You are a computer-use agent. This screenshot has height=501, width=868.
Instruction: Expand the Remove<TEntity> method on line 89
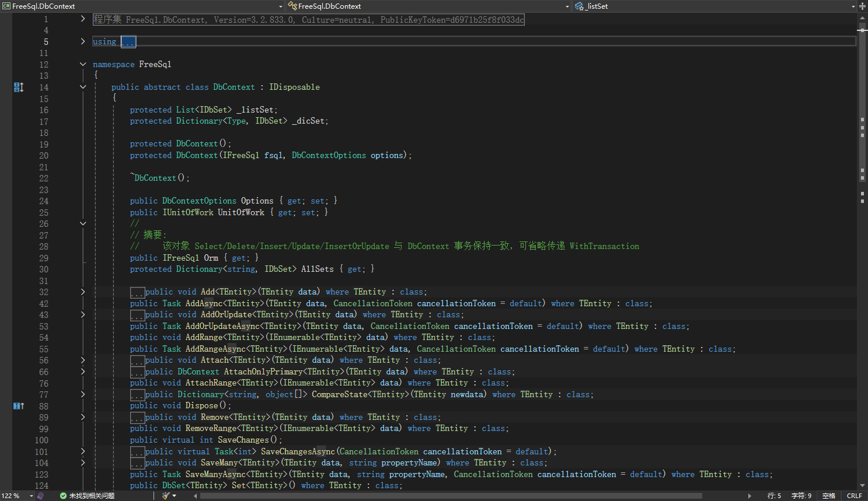tap(83, 417)
